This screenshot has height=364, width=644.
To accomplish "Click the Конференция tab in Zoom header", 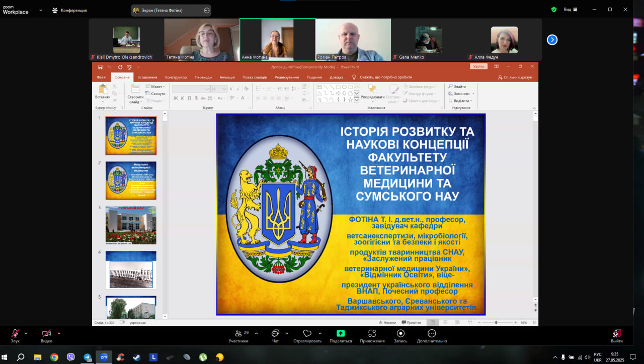I will point(69,10).
